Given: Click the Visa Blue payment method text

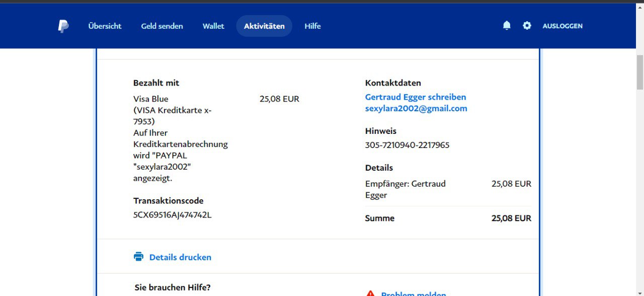Looking at the screenshot, I should point(151,99).
